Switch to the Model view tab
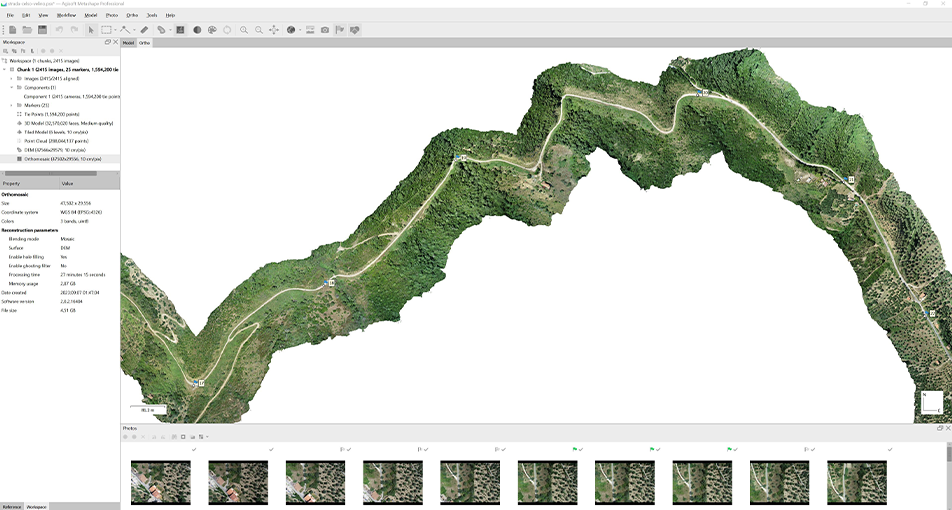The height and width of the screenshot is (510, 952). point(129,43)
